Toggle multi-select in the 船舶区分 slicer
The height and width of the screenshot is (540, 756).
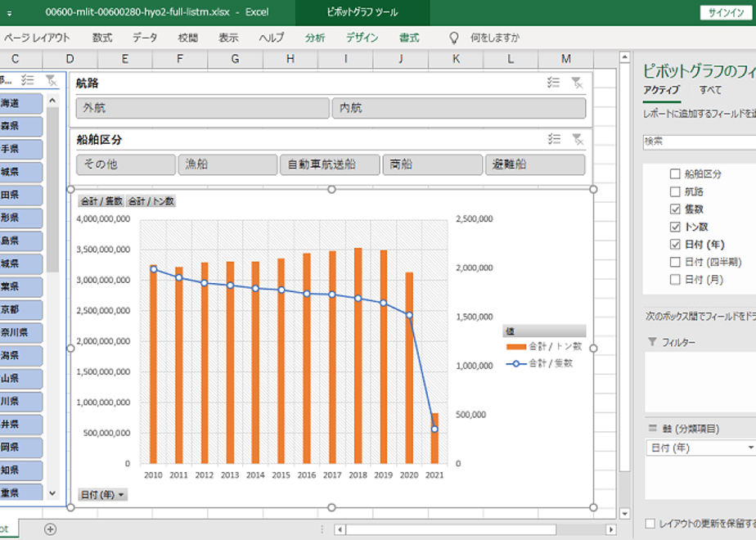pyautogui.click(x=554, y=139)
